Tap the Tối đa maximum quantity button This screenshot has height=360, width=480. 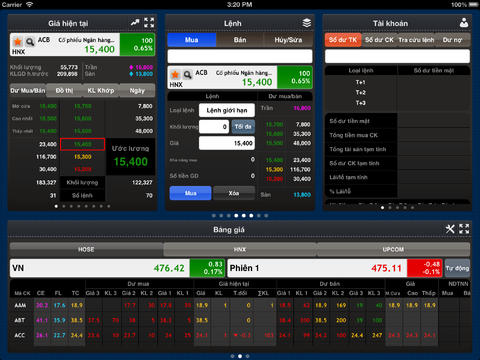coord(243,127)
